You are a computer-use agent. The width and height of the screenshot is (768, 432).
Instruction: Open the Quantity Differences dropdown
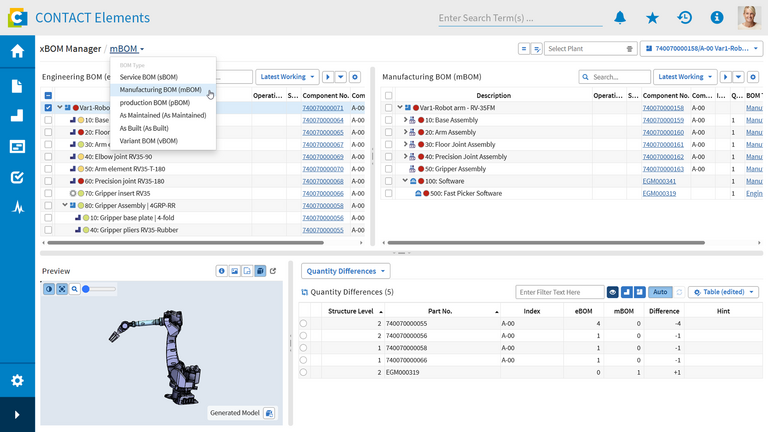tap(346, 271)
